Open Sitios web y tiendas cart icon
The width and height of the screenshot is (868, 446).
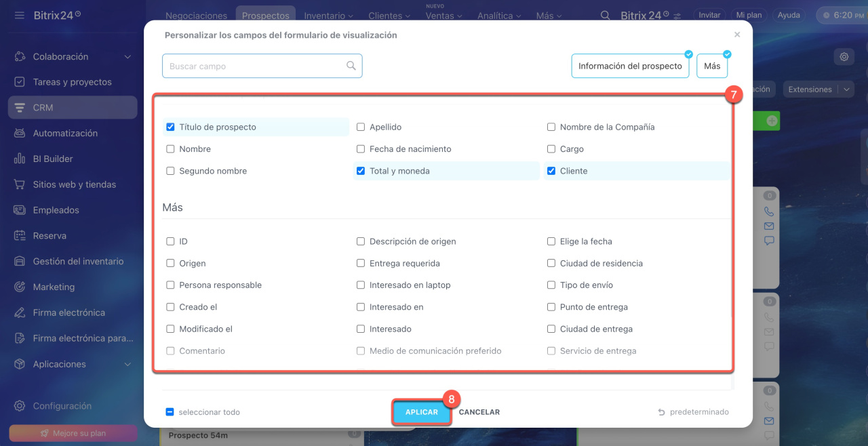click(x=20, y=184)
